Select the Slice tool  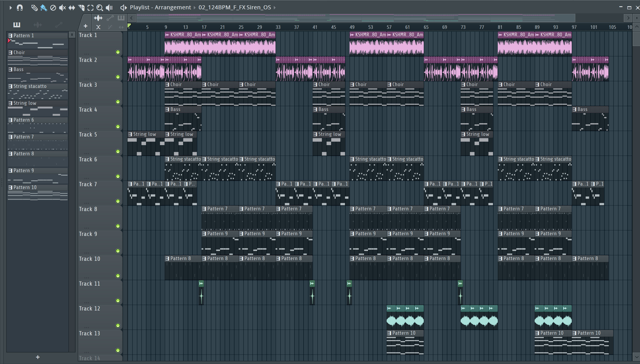[x=81, y=8]
